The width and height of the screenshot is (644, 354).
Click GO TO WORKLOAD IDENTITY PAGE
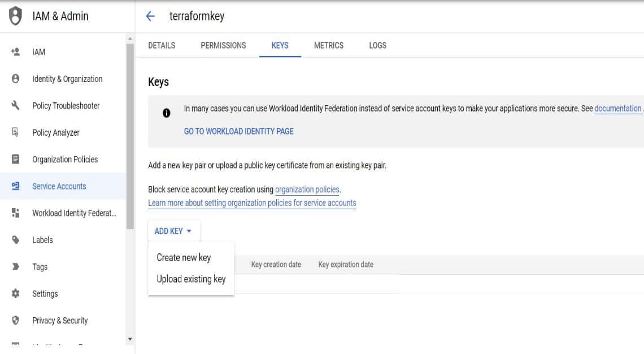238,131
